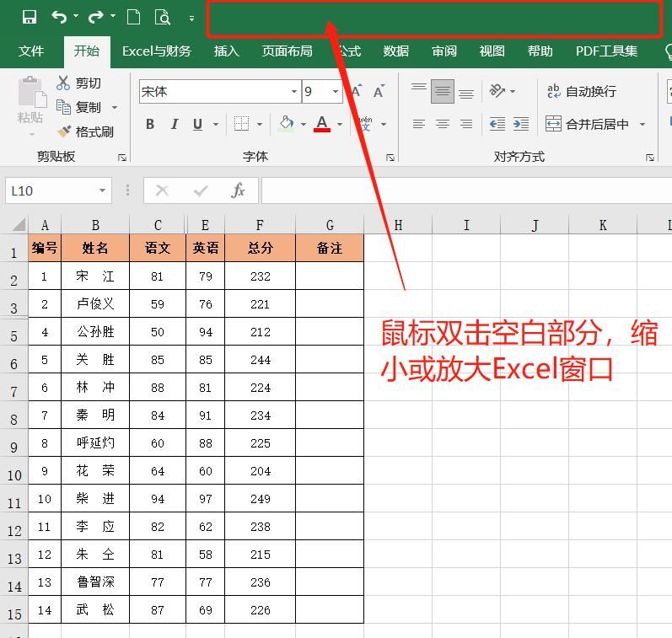Open the Excel与财务 tab
This screenshot has width=672, height=638.
point(157,51)
